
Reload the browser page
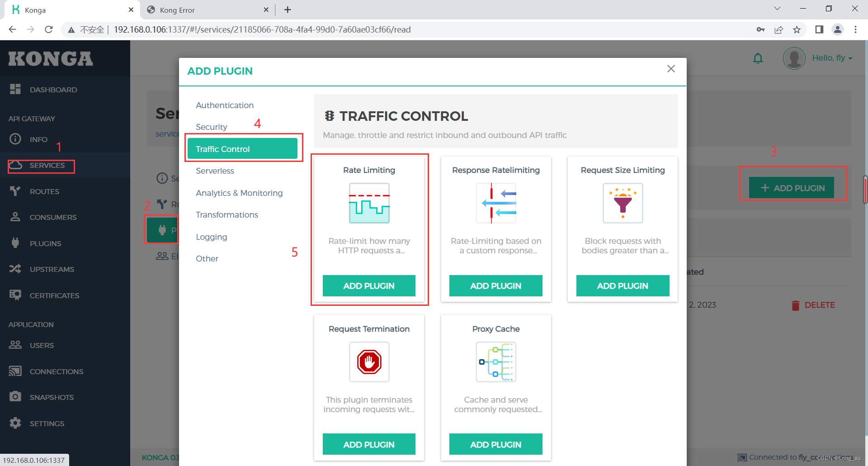tap(49, 29)
